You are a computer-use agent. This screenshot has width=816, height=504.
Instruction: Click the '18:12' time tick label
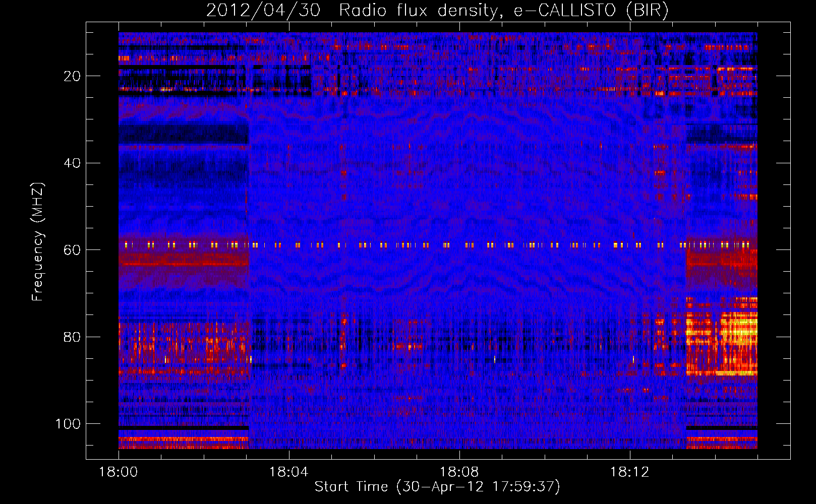point(630,472)
